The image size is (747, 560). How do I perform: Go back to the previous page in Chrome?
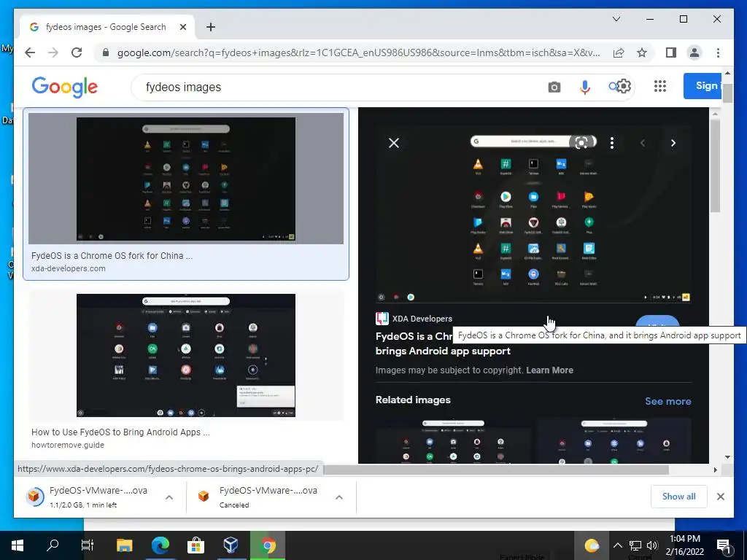pos(30,52)
